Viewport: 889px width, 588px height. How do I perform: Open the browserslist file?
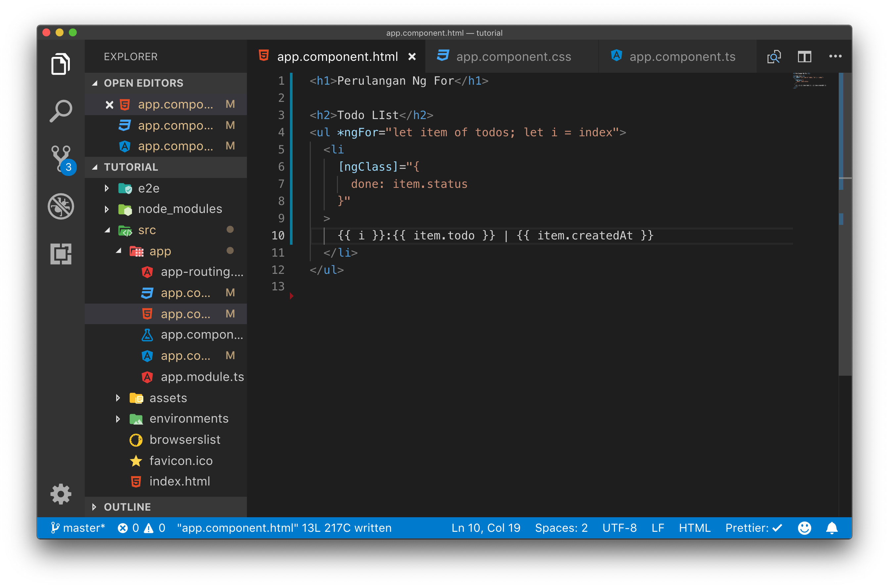(166, 440)
